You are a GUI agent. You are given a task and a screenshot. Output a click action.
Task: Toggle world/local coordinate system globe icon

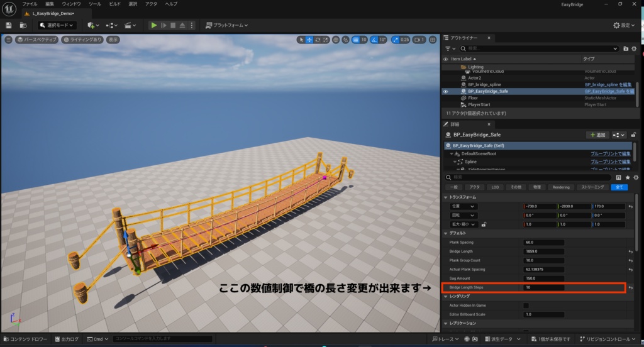click(x=336, y=40)
